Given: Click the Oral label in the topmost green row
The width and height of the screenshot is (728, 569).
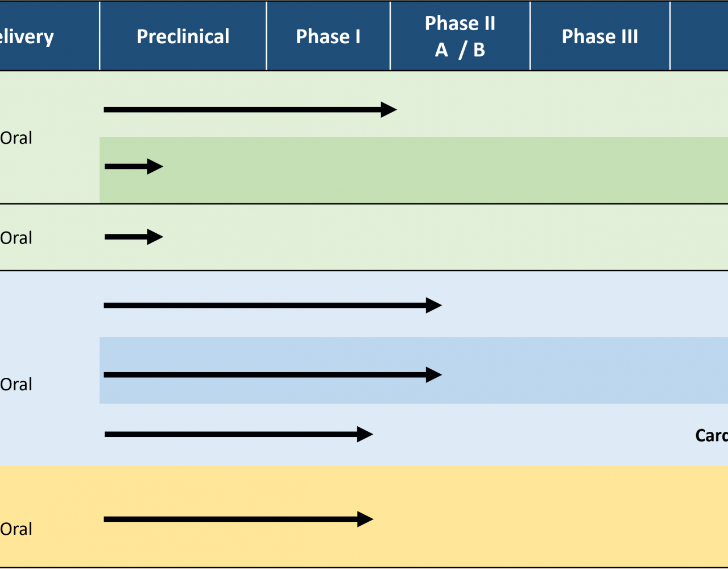Looking at the screenshot, I should [16, 138].
